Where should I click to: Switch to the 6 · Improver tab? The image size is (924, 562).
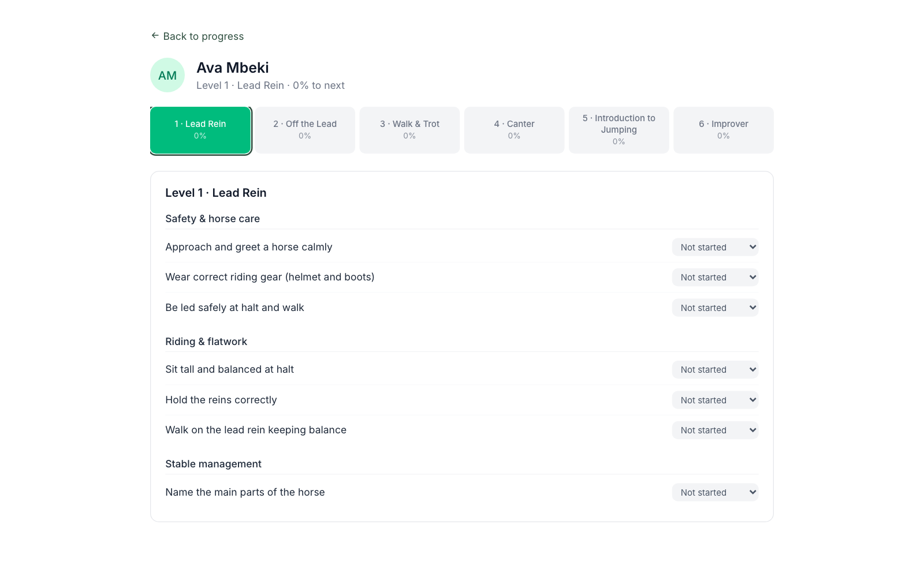click(x=724, y=130)
